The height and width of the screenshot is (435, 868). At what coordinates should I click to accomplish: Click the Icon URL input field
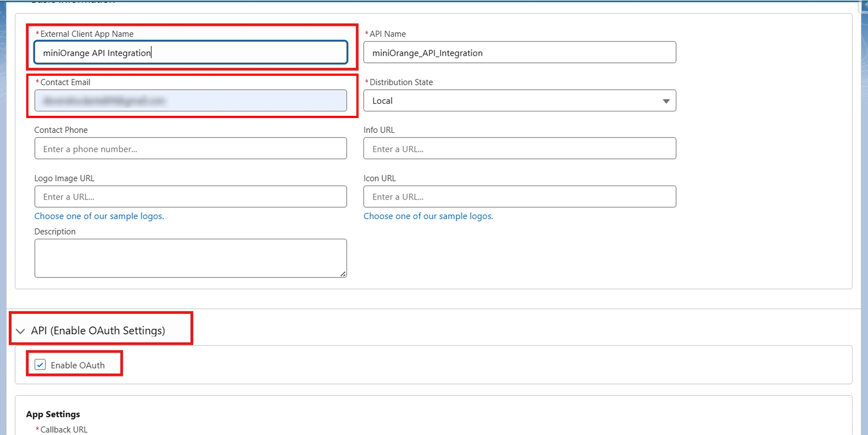click(520, 197)
